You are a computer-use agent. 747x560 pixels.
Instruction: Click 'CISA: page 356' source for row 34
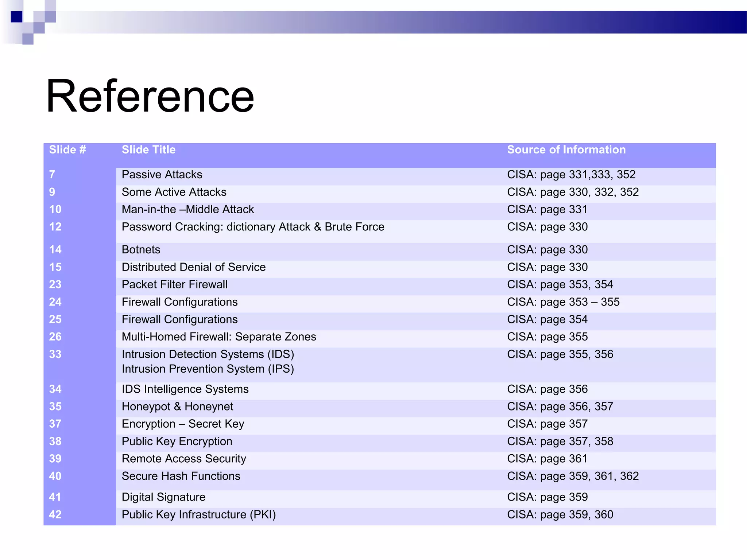click(x=547, y=389)
